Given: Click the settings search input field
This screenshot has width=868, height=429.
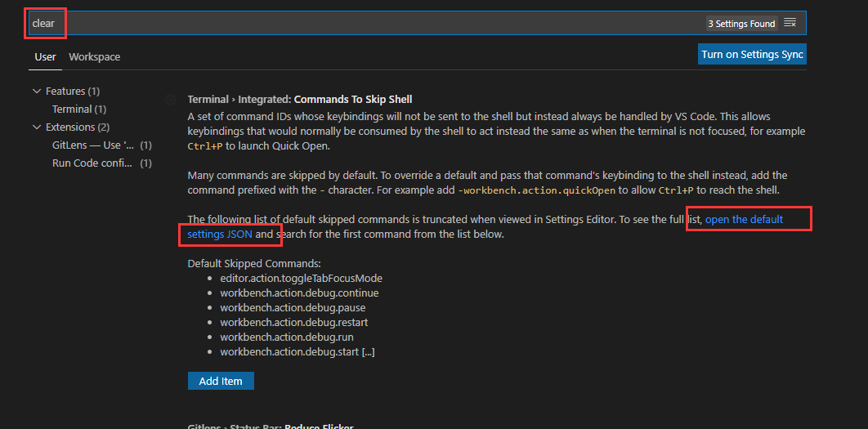Looking at the screenshot, I should pyautogui.click(x=418, y=23).
